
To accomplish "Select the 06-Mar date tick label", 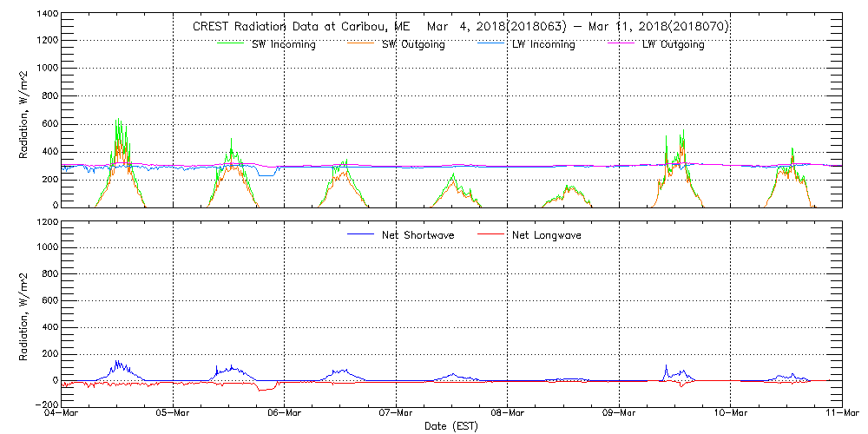I will [x=285, y=415].
